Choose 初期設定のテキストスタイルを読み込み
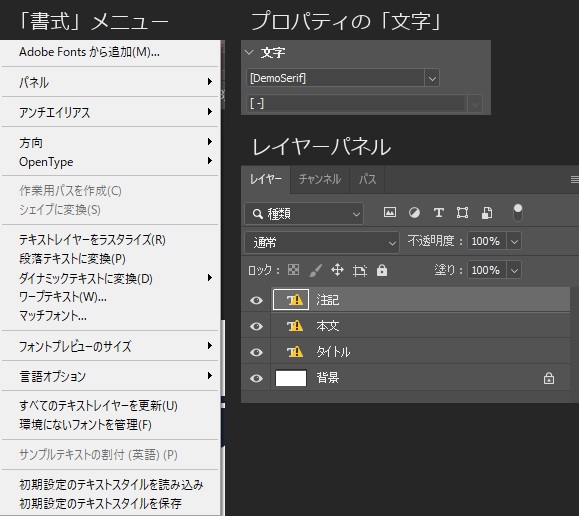This screenshot has width=579, height=516. [110, 484]
